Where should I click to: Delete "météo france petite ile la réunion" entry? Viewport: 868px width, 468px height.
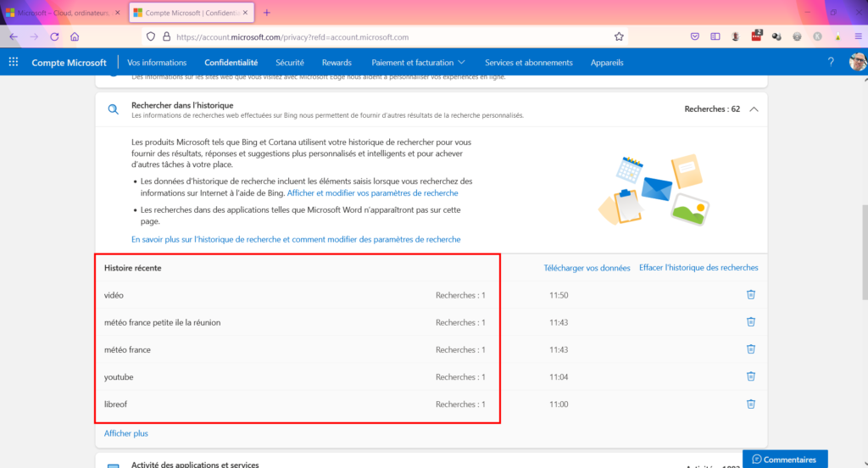751,322
